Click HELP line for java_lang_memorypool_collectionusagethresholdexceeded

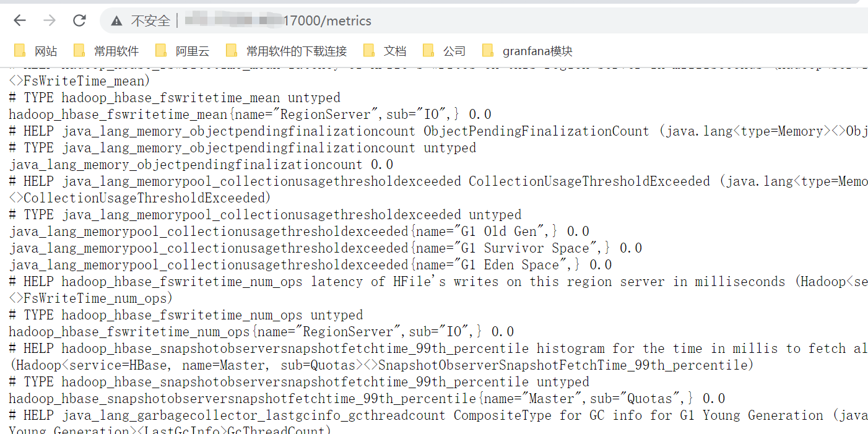[x=438, y=181]
